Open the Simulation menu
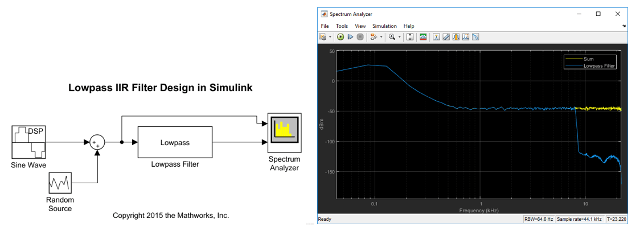 point(384,26)
